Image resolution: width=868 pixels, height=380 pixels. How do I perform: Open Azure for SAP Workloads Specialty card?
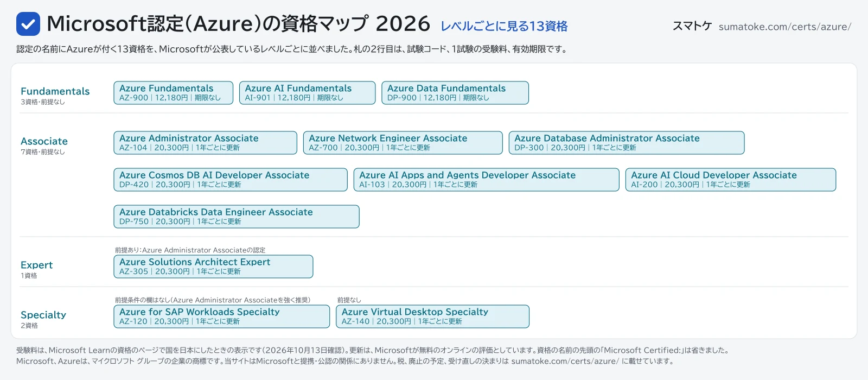tap(222, 316)
